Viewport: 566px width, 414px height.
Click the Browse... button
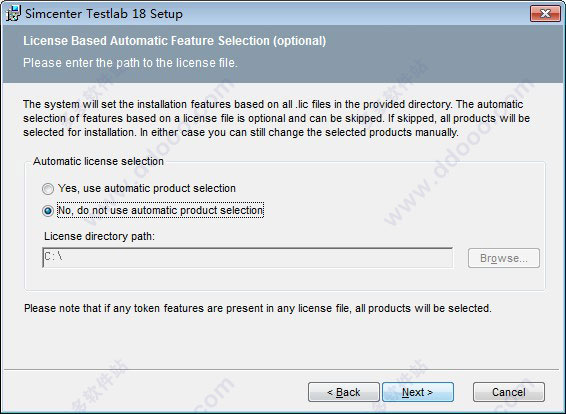(x=504, y=258)
